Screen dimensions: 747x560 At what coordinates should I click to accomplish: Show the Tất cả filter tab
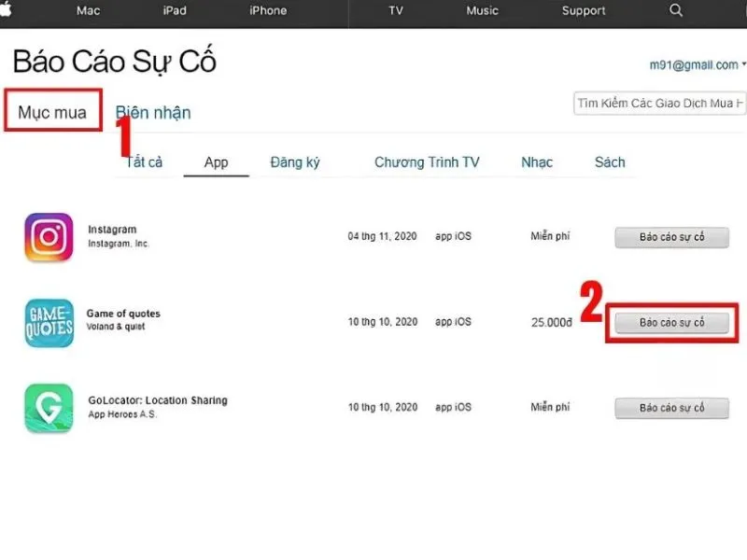pos(144,161)
